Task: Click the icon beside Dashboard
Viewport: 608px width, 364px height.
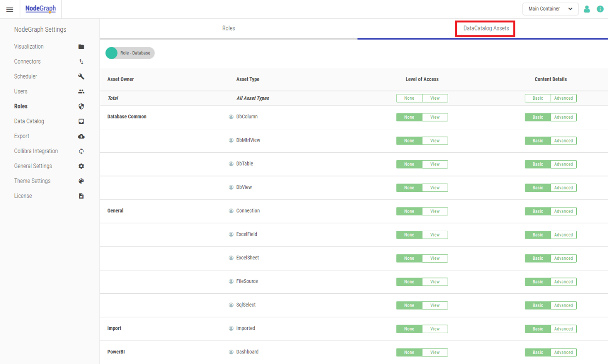Action: (231, 352)
